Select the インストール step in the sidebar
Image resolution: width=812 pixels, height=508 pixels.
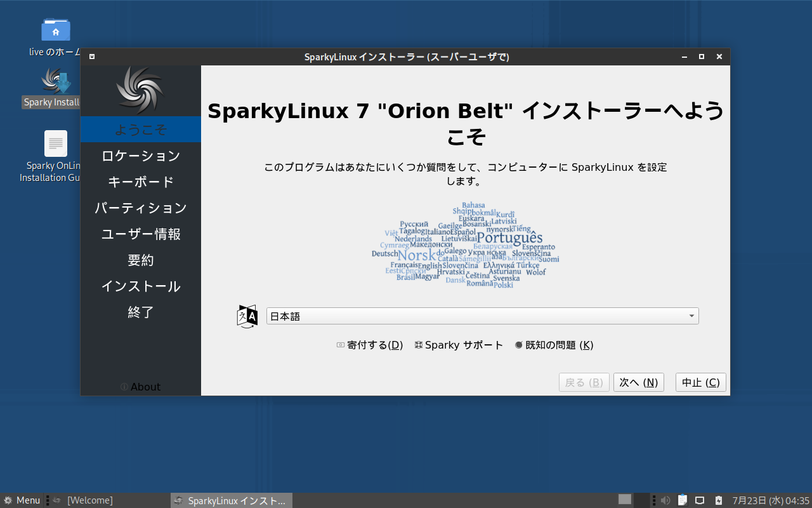pos(141,286)
